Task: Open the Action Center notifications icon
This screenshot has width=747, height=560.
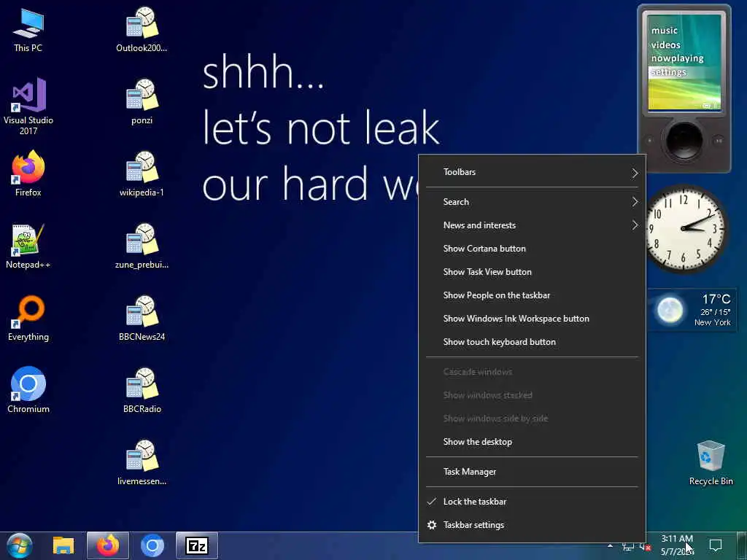Action: 716,545
